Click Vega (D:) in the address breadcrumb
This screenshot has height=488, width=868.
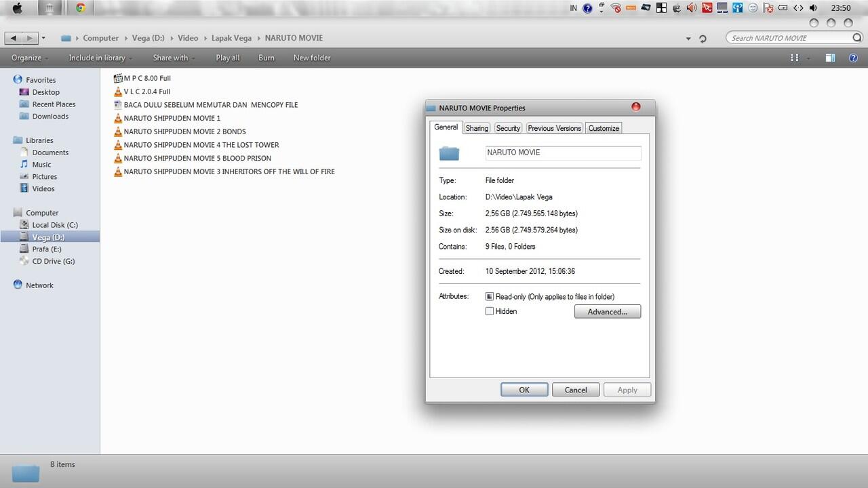[x=150, y=38]
